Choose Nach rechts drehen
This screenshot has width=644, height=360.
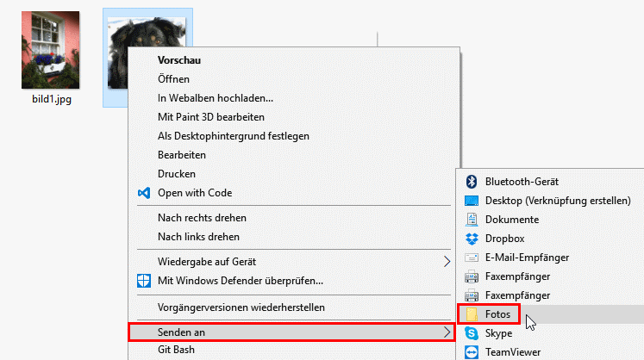click(202, 218)
